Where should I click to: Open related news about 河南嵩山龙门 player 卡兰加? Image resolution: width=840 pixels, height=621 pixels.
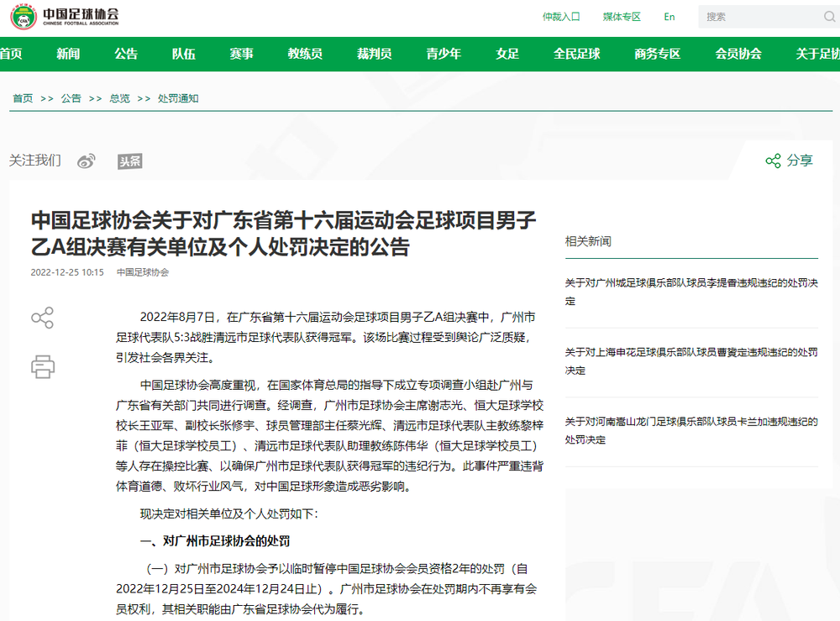point(691,431)
